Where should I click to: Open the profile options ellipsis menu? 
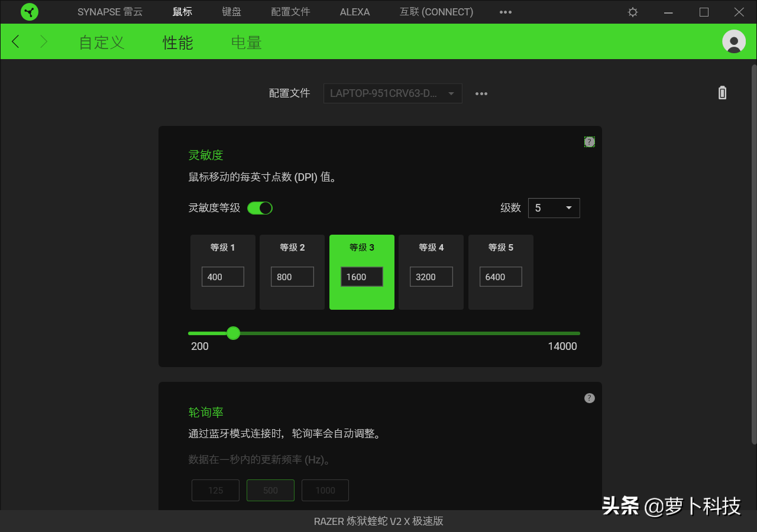[x=481, y=93]
